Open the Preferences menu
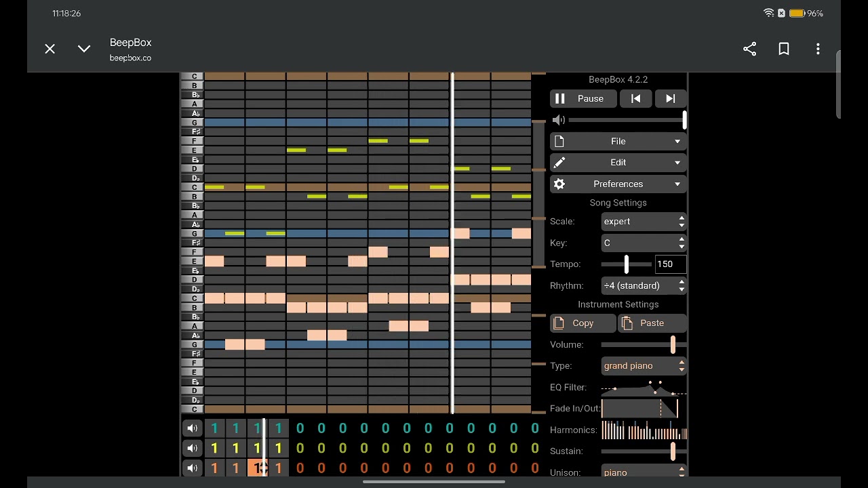868x488 pixels. 618,184
